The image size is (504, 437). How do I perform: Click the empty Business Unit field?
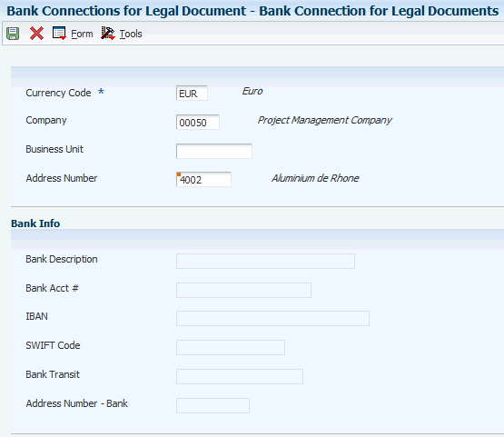tap(214, 151)
